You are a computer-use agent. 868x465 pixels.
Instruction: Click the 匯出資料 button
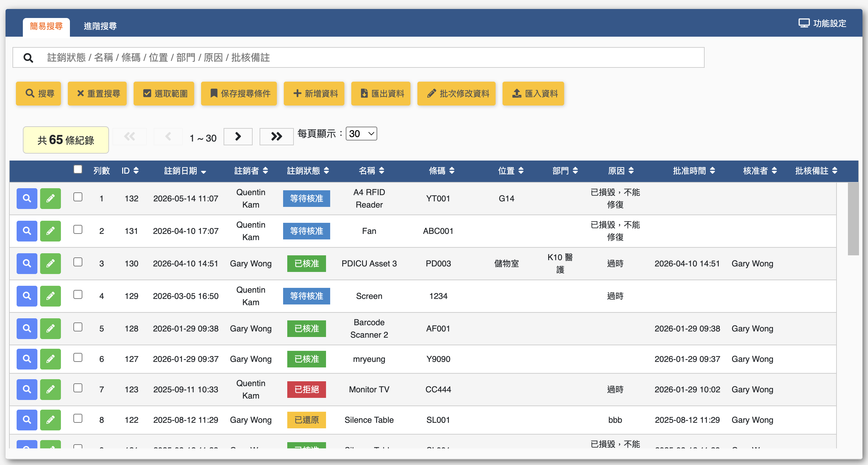[x=381, y=93]
